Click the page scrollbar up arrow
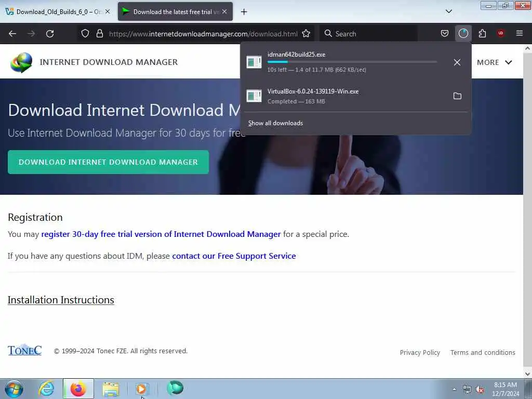Image resolution: width=532 pixels, height=399 pixels. 527,48
